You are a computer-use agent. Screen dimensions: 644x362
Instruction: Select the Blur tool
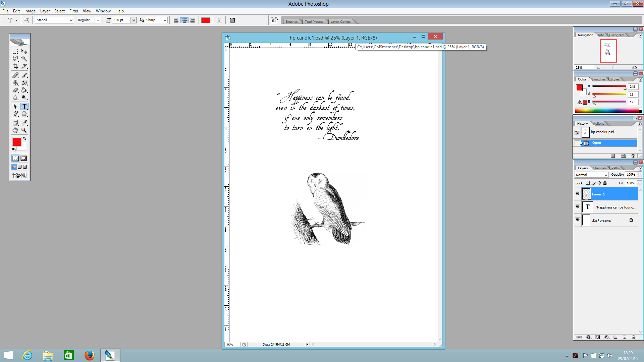[x=15, y=97]
